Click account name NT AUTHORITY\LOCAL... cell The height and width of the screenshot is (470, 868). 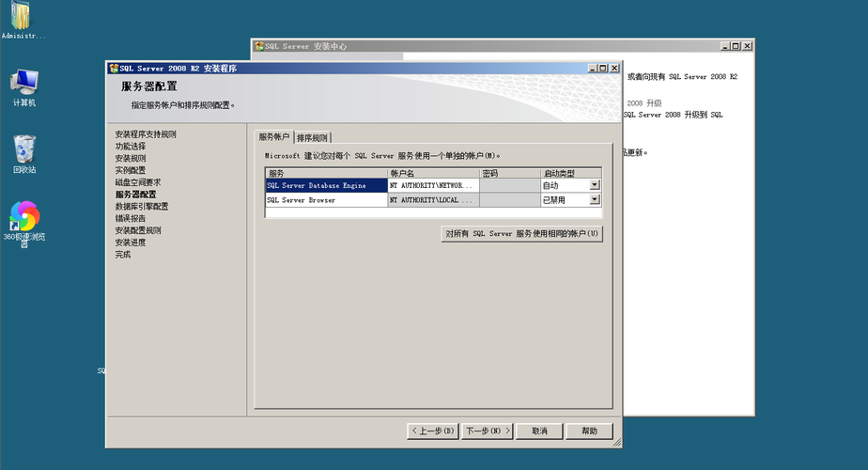[x=433, y=199]
